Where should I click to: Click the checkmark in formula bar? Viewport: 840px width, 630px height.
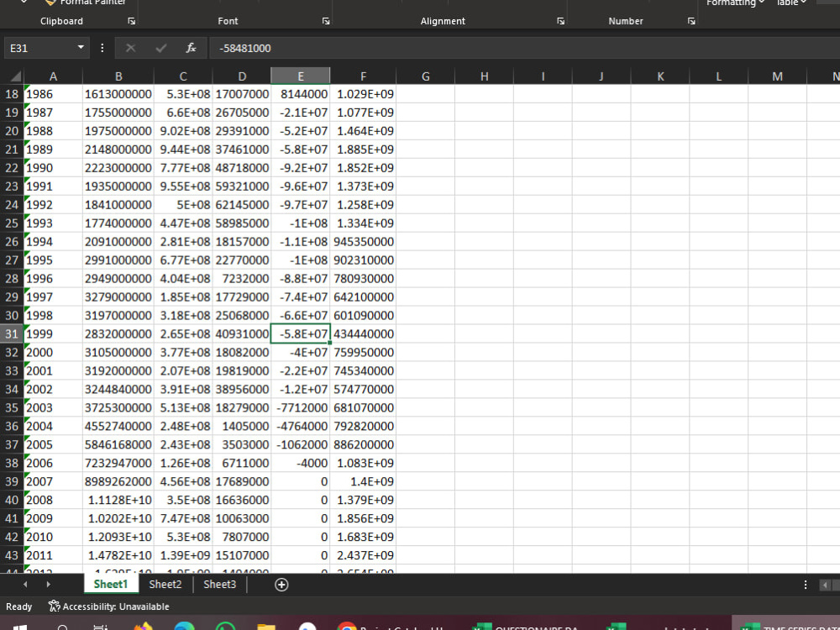coord(160,48)
